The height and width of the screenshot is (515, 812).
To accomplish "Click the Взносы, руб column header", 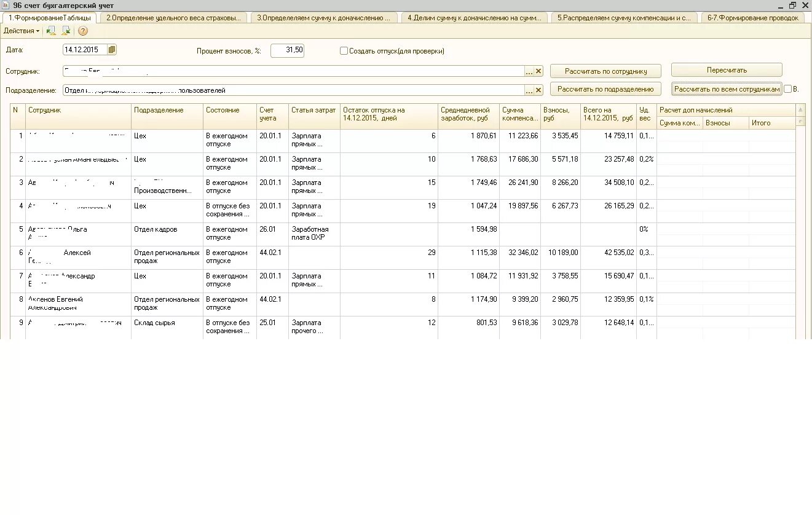I will pos(561,116).
